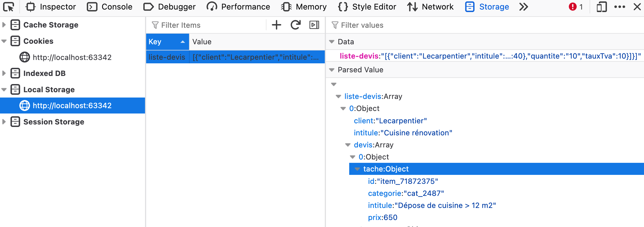
Task: Add a new storage item
Action: [x=276, y=25]
